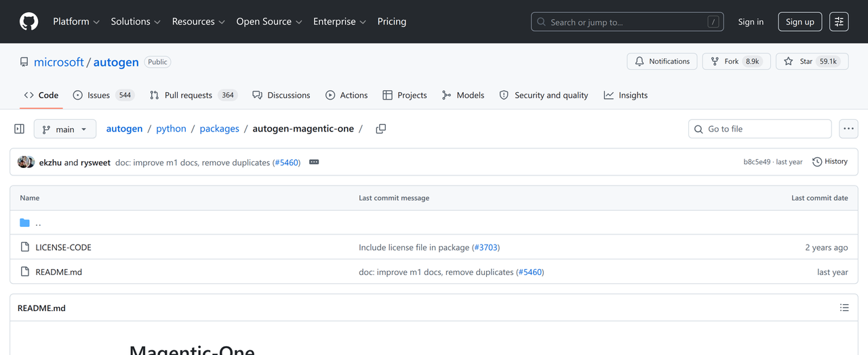The height and width of the screenshot is (355, 868).
Task: Open the Models tab
Action: (463, 96)
